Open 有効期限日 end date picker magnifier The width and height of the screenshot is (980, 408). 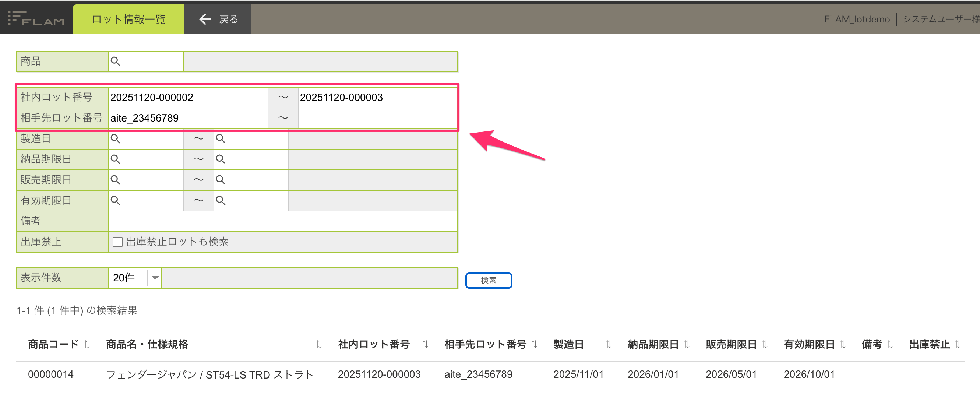coord(221,200)
